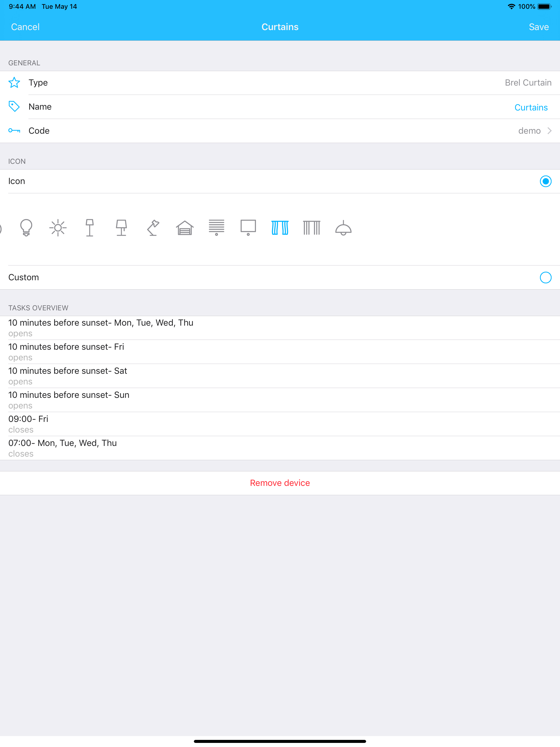Choose the projector screen icon
Viewport: 560px width, 747px height.
pos(248,227)
